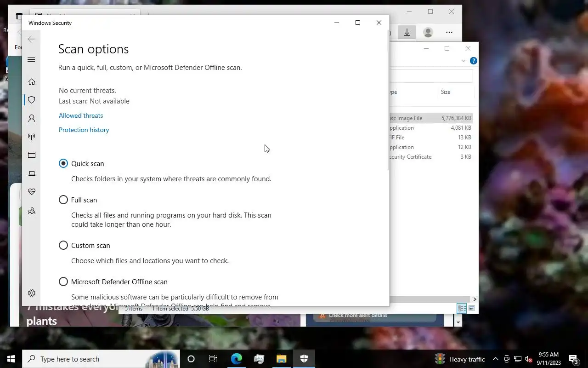Select the 12 KB application row
The width and height of the screenshot is (588, 368).
(x=431, y=147)
